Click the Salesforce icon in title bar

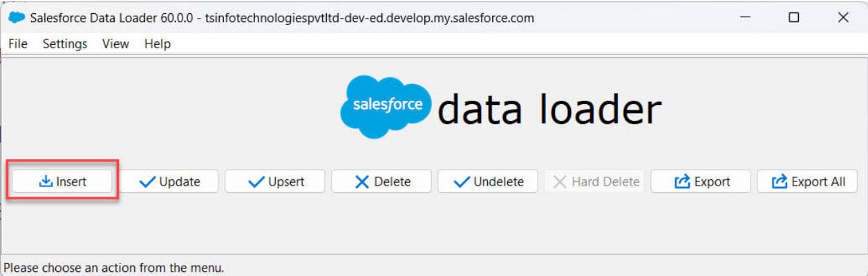(17, 17)
